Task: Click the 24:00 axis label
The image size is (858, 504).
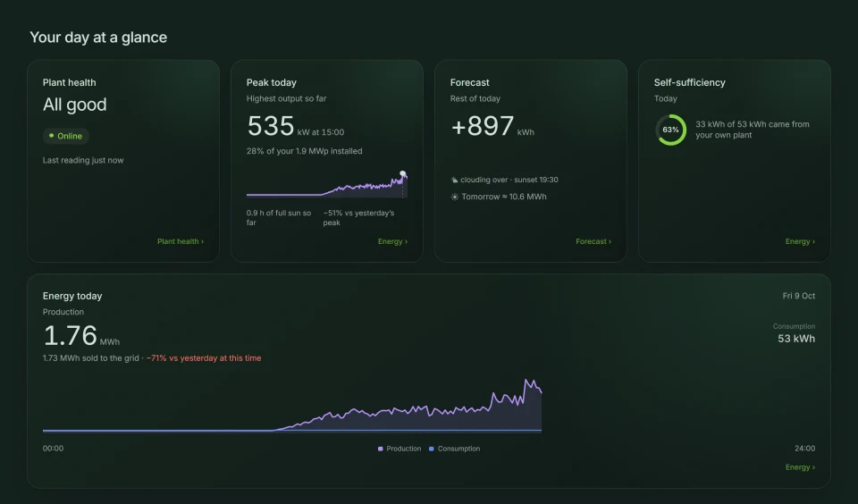Action: click(804, 449)
